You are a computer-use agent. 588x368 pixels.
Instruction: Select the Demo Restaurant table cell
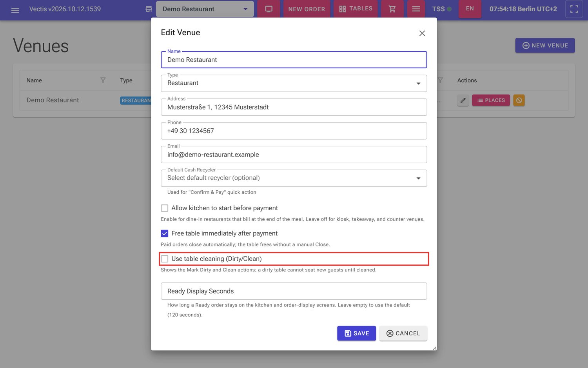pos(53,100)
